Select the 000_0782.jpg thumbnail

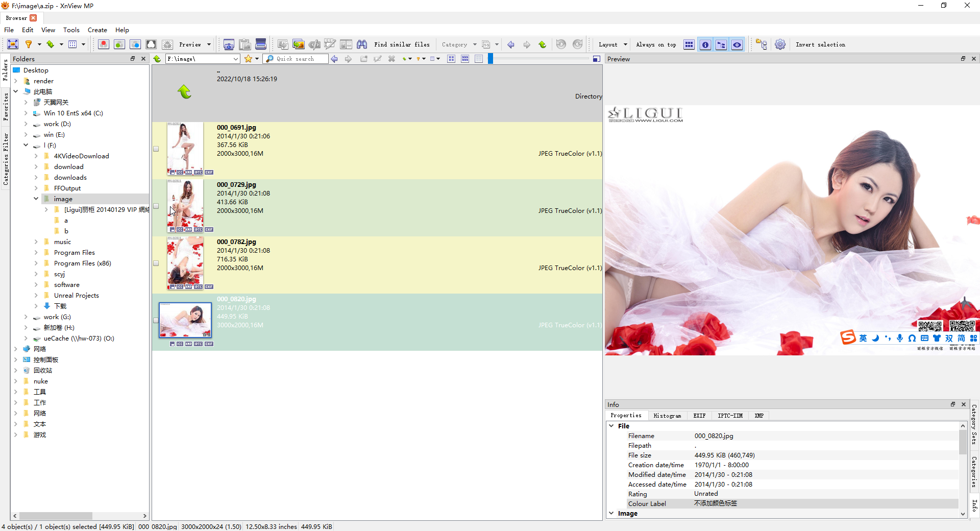coord(185,263)
